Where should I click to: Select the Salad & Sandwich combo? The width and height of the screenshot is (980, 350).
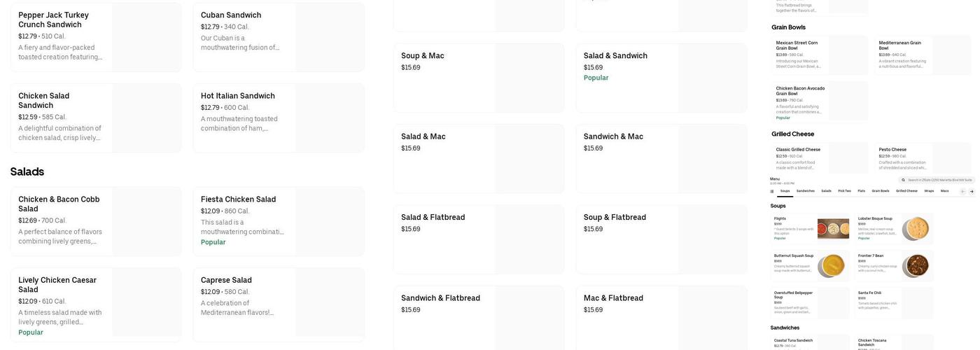click(x=661, y=78)
